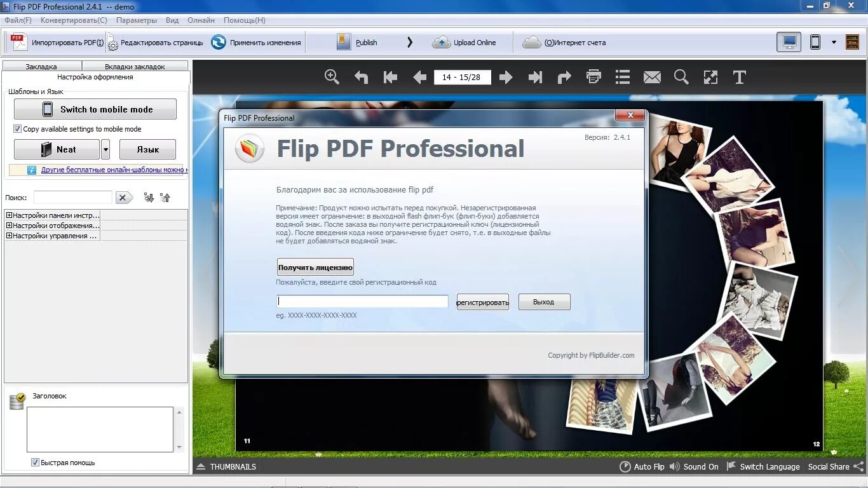The height and width of the screenshot is (488, 868).
Task: Expand the THUMBNAILS panel
Action: (226, 466)
